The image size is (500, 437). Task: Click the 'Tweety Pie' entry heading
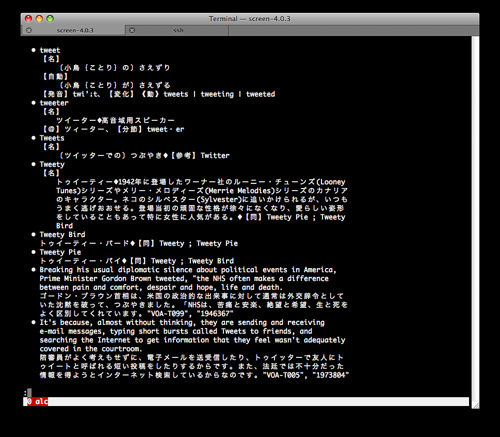tap(60, 252)
